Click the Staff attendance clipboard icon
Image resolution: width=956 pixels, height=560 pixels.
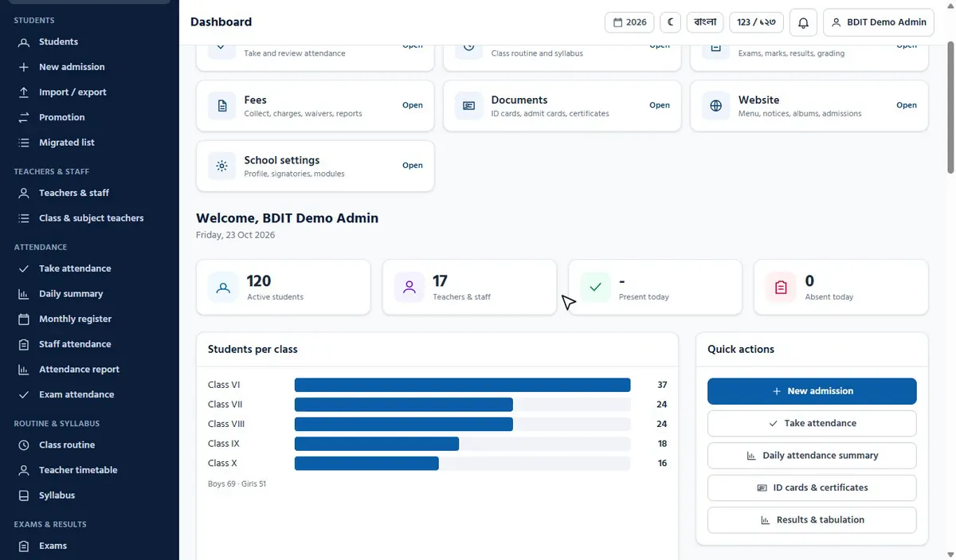pos(24,344)
